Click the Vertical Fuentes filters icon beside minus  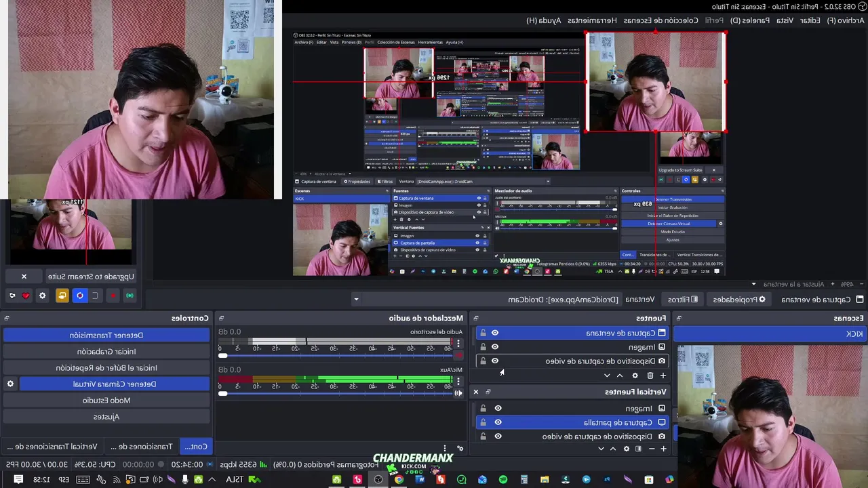(x=638, y=449)
